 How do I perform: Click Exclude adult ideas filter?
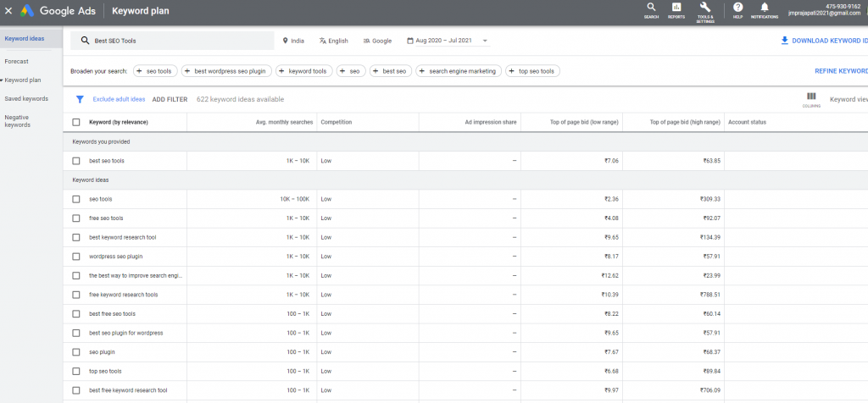(119, 100)
